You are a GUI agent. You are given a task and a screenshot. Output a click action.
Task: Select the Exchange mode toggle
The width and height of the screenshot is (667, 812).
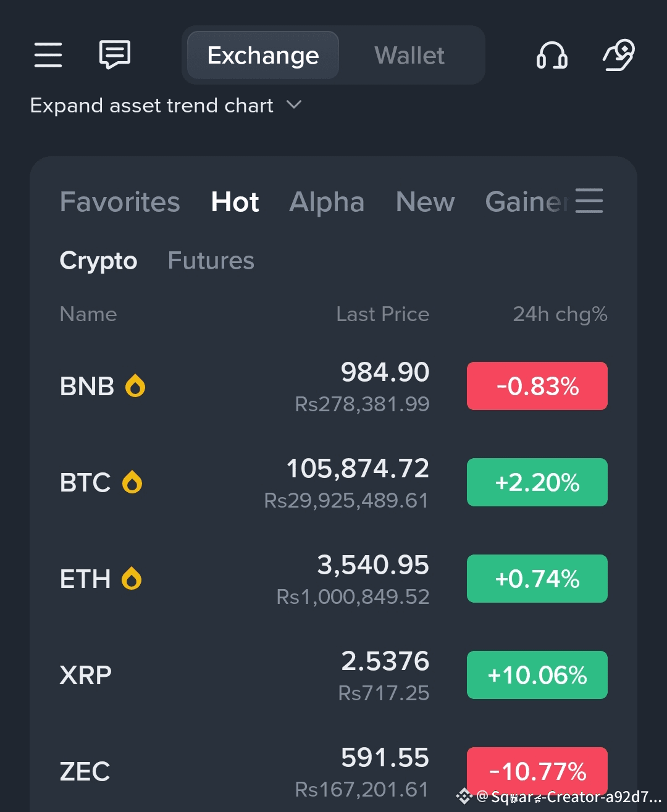[263, 56]
